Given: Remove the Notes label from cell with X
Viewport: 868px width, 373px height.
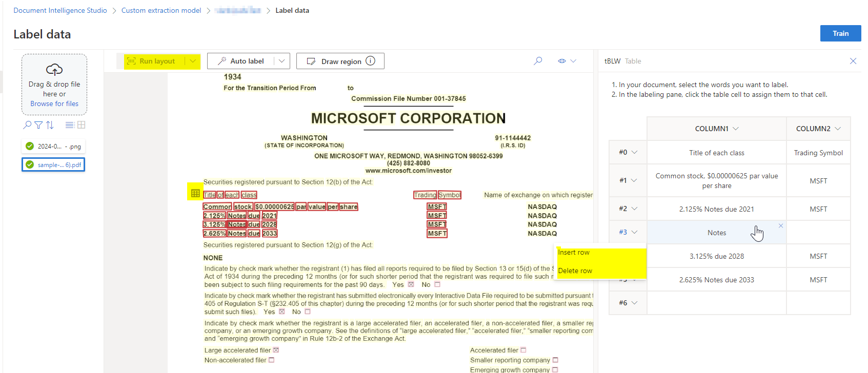Looking at the screenshot, I should [x=781, y=226].
